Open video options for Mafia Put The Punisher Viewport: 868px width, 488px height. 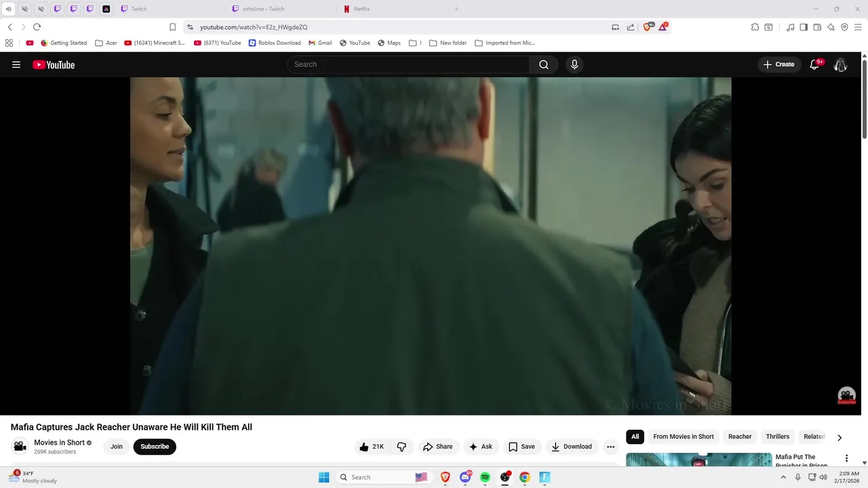(x=846, y=459)
